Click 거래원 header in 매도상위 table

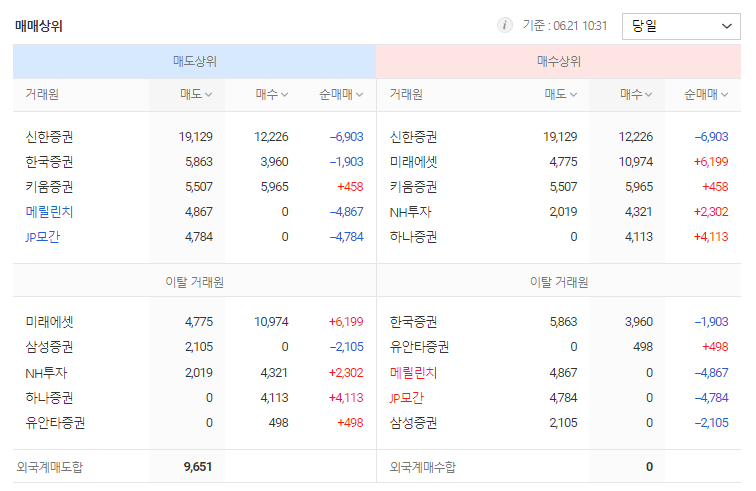pyautogui.click(x=42, y=95)
